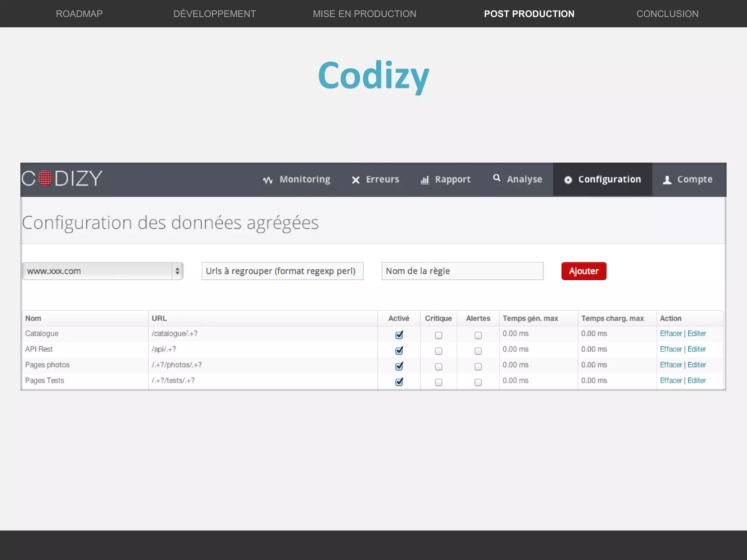Open the Compte menu item
Viewport: 747px width, 560px height.
[688, 179]
